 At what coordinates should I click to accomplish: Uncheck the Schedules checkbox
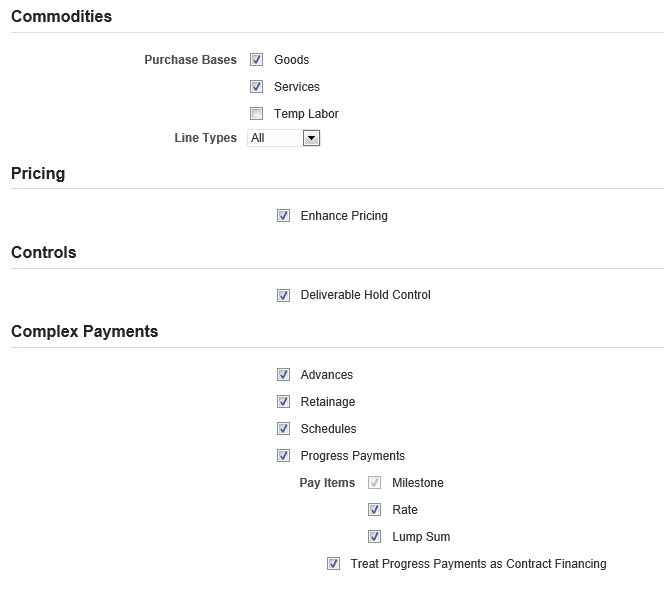pyautogui.click(x=283, y=429)
